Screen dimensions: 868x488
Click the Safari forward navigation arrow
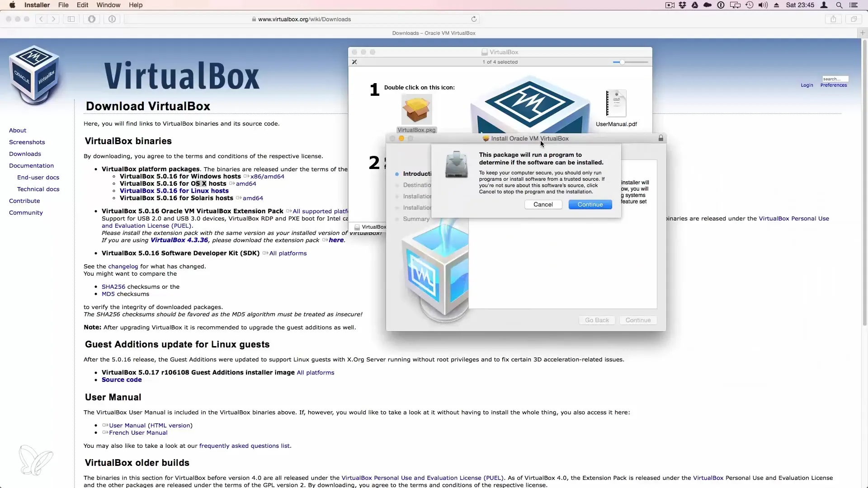[54, 19]
